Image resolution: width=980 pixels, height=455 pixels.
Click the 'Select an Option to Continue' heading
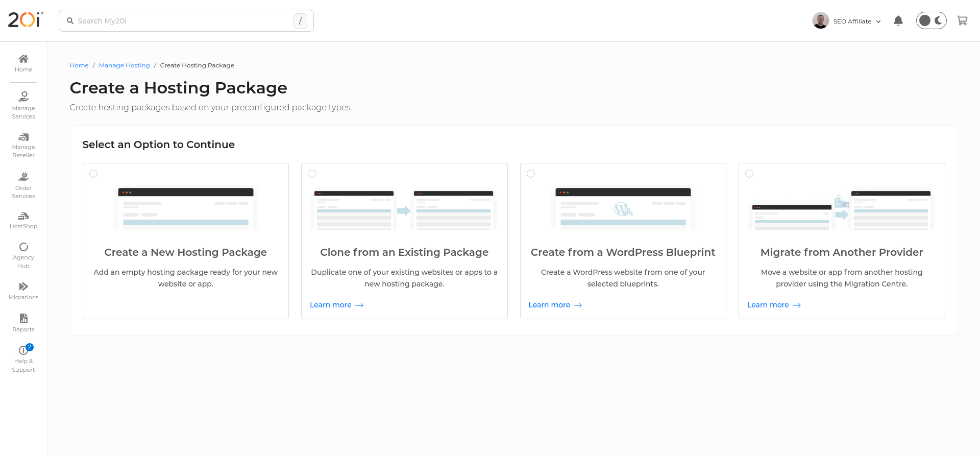pyautogui.click(x=159, y=145)
